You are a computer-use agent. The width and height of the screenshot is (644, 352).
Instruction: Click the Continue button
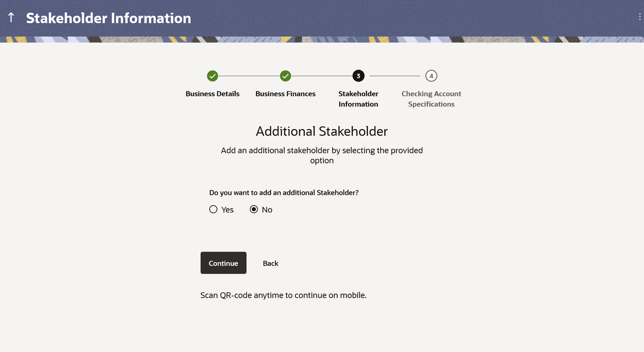click(223, 263)
